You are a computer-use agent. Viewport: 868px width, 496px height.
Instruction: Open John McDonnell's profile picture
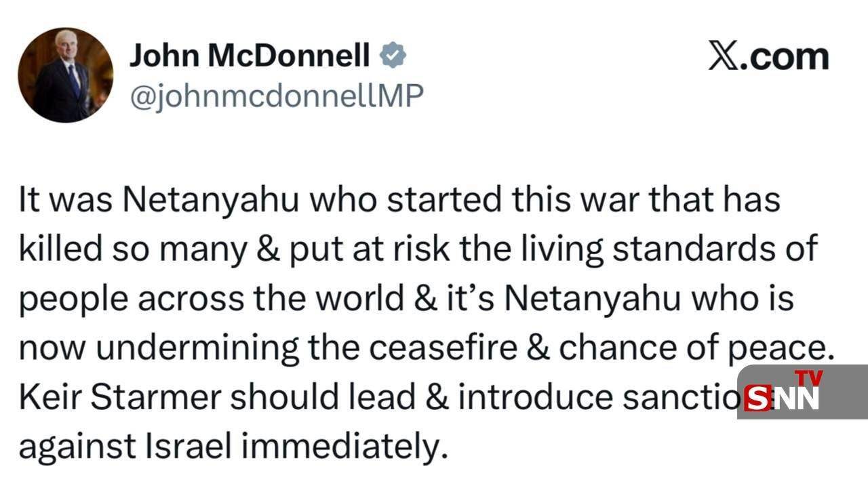click(x=66, y=75)
